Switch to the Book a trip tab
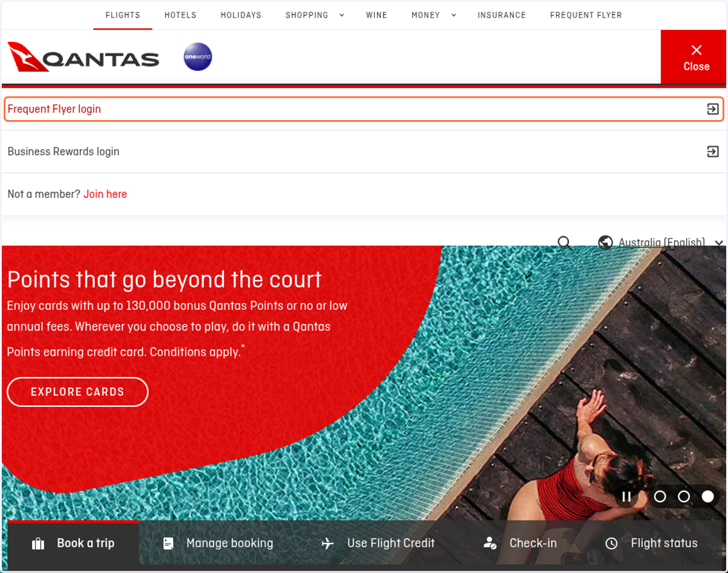 pyautogui.click(x=73, y=544)
